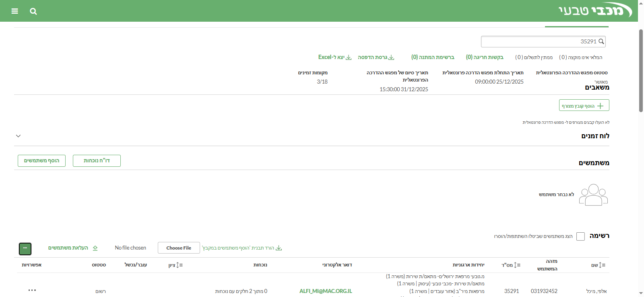Click the search field containing 35291

[539, 41]
